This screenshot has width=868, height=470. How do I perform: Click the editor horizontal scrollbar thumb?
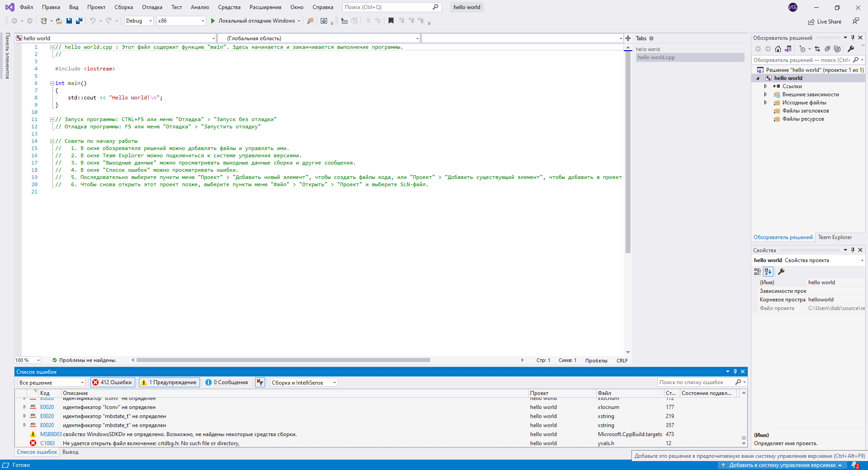283,360
